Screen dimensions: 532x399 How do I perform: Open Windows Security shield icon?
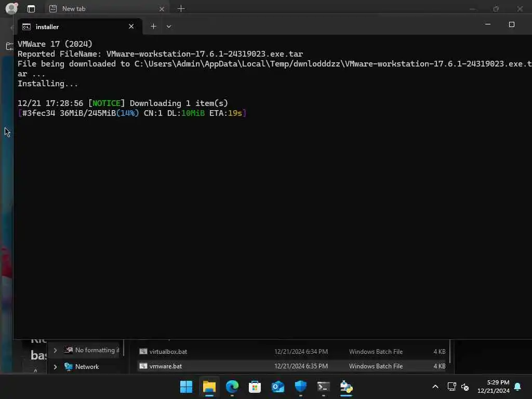[x=301, y=387]
